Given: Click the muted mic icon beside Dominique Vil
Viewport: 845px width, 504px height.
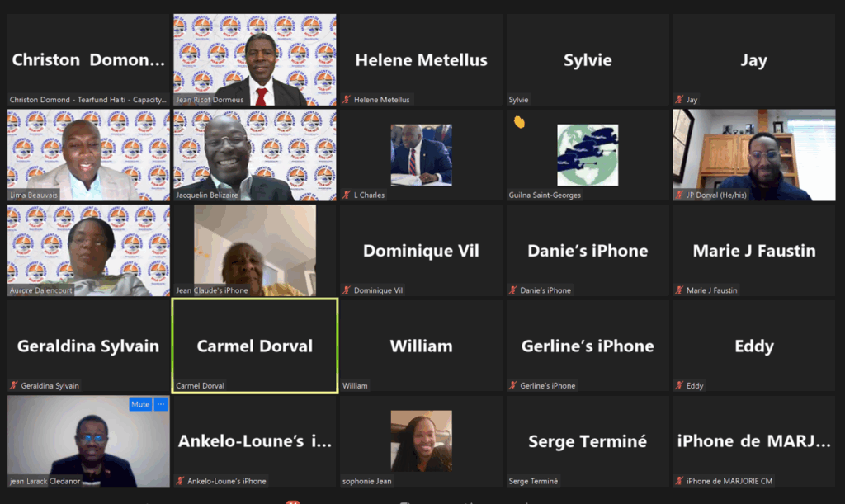Looking at the screenshot, I should click(347, 290).
